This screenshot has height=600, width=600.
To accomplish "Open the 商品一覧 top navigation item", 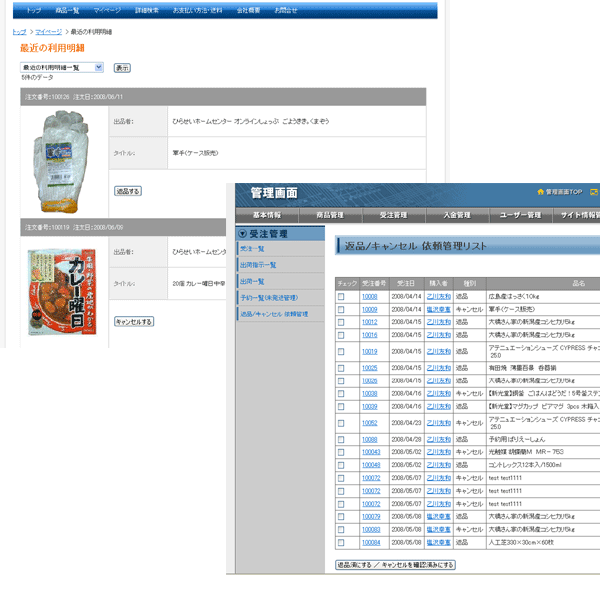I will point(67,10).
